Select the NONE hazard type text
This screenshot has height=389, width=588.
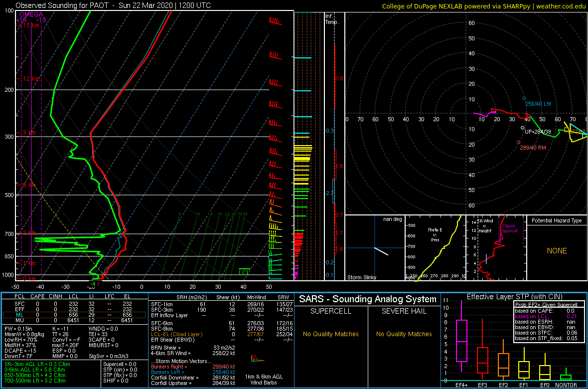click(x=557, y=251)
